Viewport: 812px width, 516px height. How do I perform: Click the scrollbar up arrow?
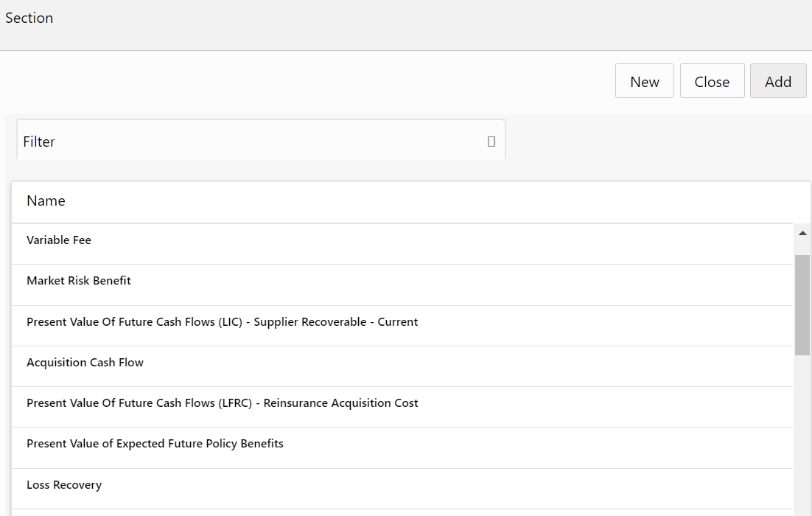pyautogui.click(x=802, y=233)
